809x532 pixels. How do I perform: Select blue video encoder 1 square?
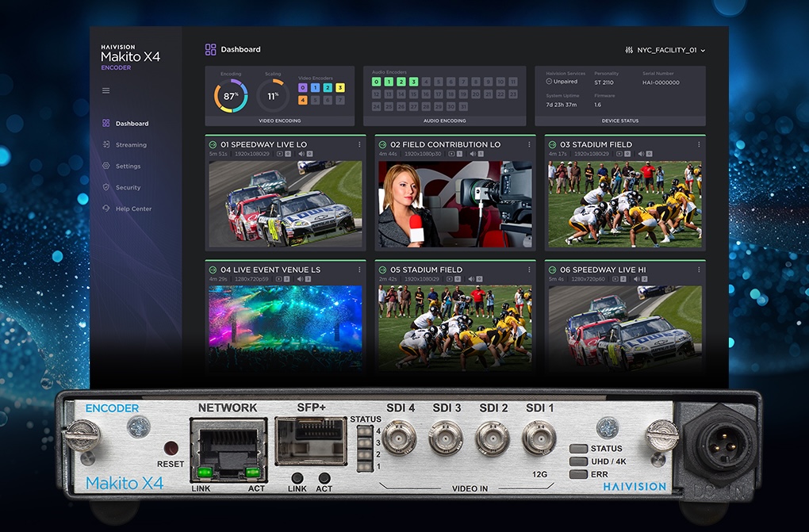(x=315, y=88)
